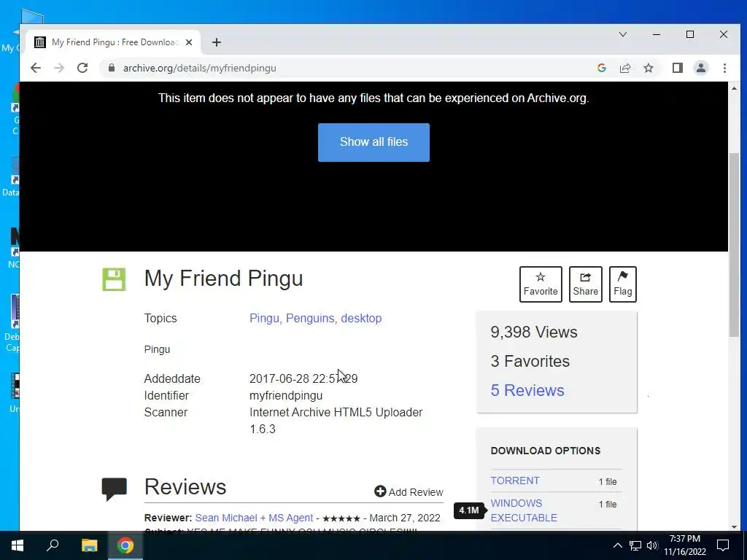Click the DOWNLOAD OPTIONS heading
747x560 pixels.
[x=546, y=451]
